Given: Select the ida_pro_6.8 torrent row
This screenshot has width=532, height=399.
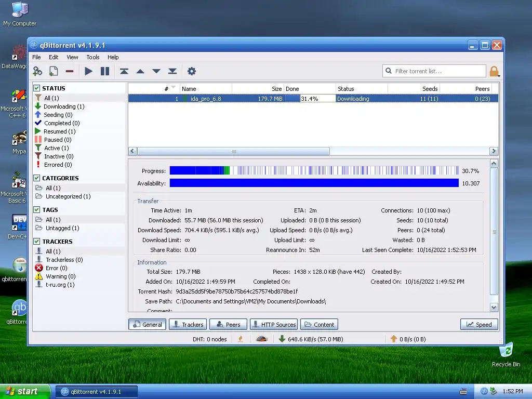Looking at the screenshot, I should 313,99.
